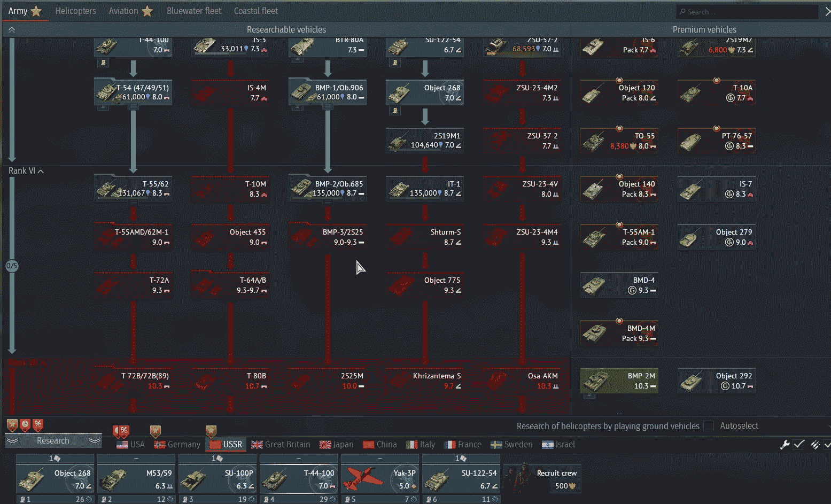The width and height of the screenshot is (831, 504).
Task: Click the discount badge above the USA tab
Action: click(x=122, y=431)
